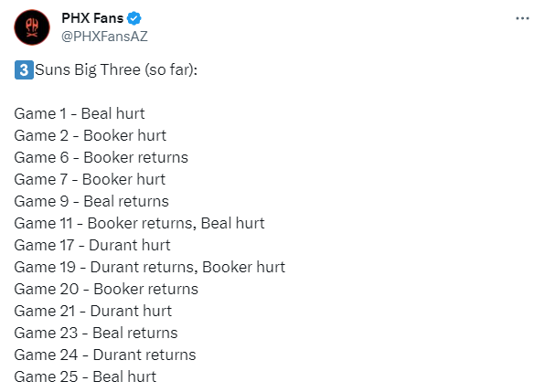The height and width of the screenshot is (392, 545).
Task: Click the 'Game 21 - Durant hurt' line
Action: click(x=92, y=311)
